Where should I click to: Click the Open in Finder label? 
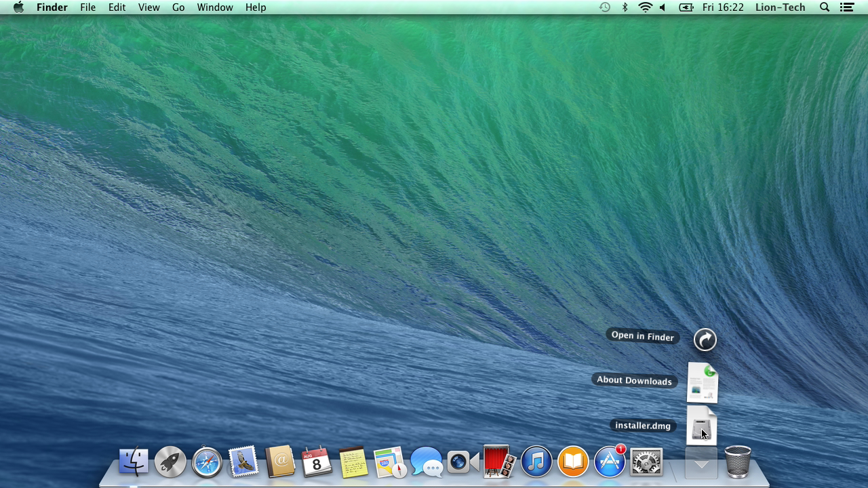pyautogui.click(x=642, y=336)
